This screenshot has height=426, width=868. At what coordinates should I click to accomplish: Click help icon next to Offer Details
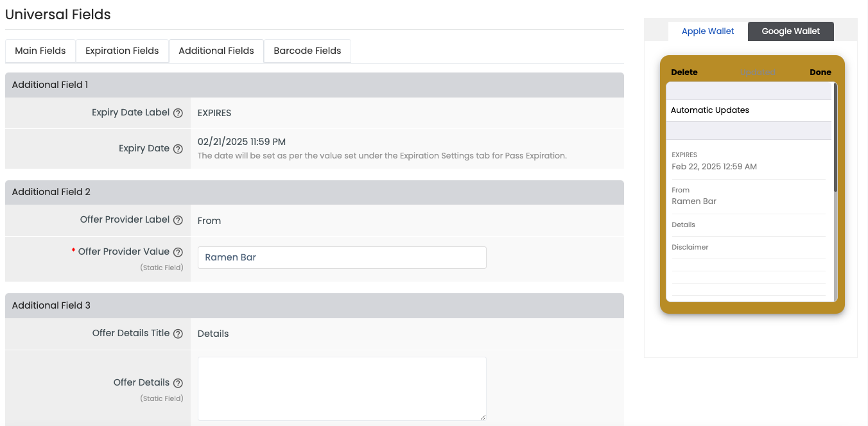click(x=178, y=383)
